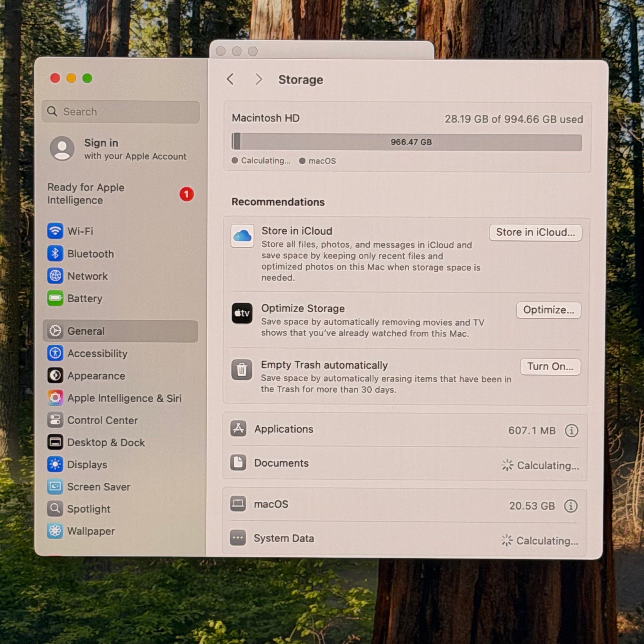The image size is (644, 644).
Task: Open the Network globe icon
Action: click(x=55, y=276)
